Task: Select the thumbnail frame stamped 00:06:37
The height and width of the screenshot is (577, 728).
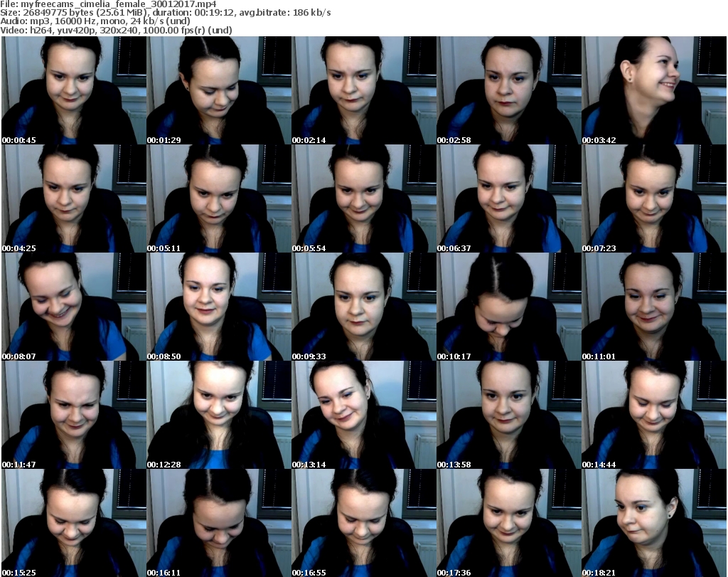Action: pyautogui.click(x=509, y=198)
